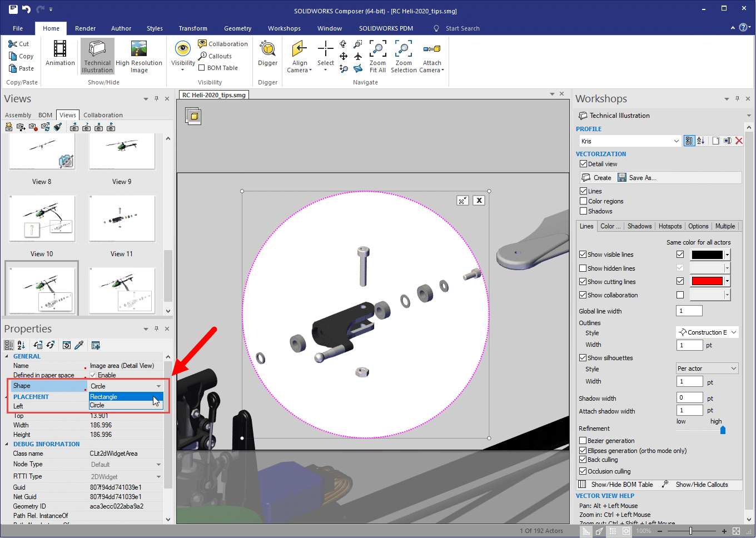Click the RC Heli-2020_tips.smg document tab
Screen dimensions: 756x538
(213, 95)
